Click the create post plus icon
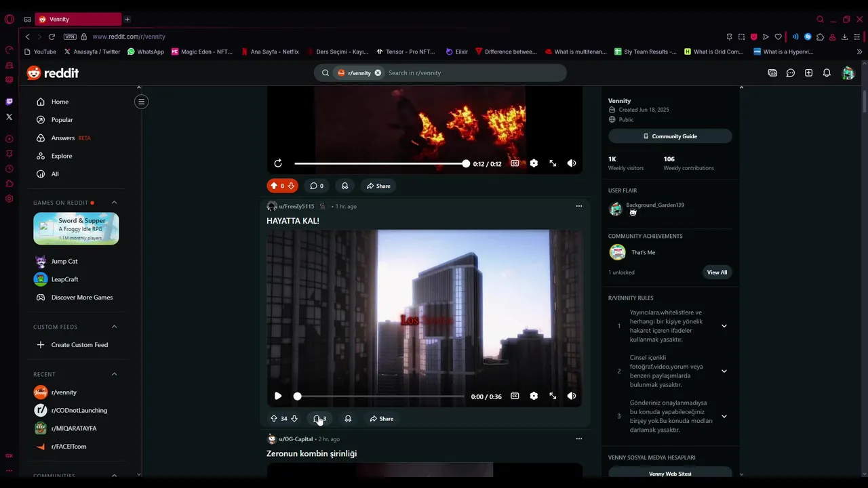 [808, 73]
